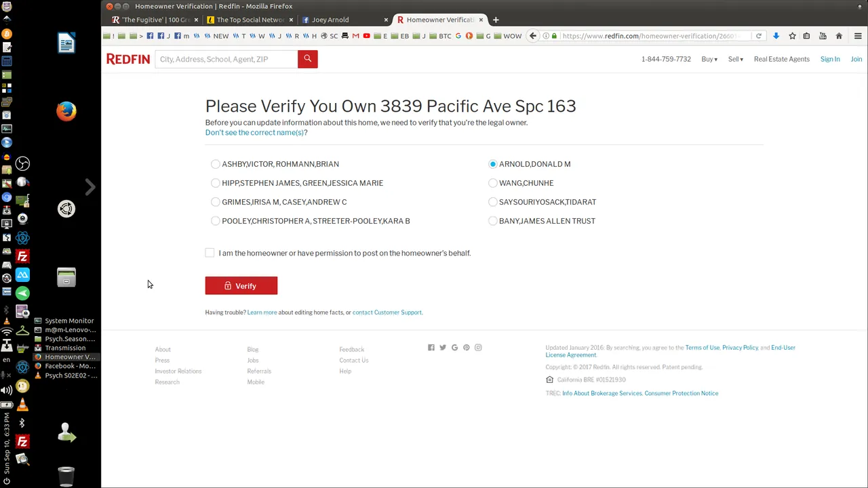Reload the page with the refresh icon
Viewport: 868px width, 488px height.
point(759,36)
